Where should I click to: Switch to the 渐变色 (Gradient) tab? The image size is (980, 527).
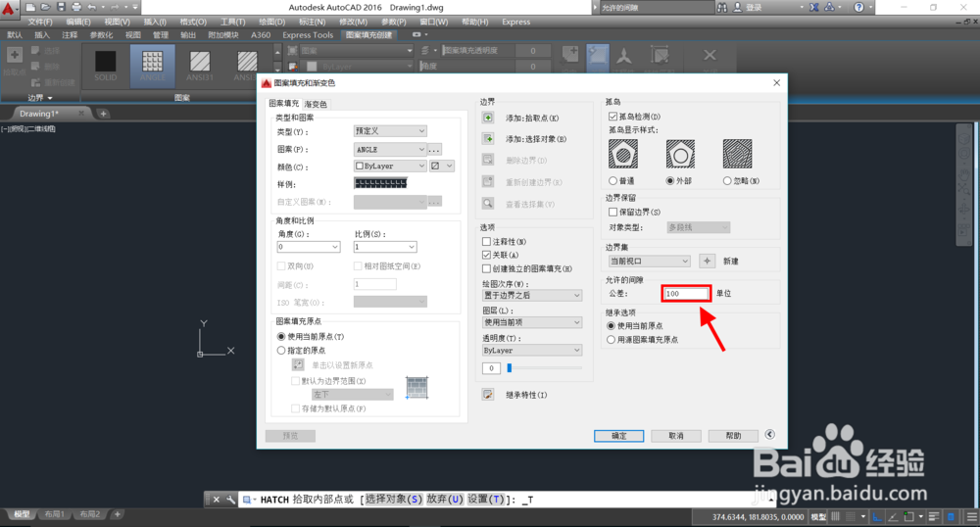click(x=316, y=104)
